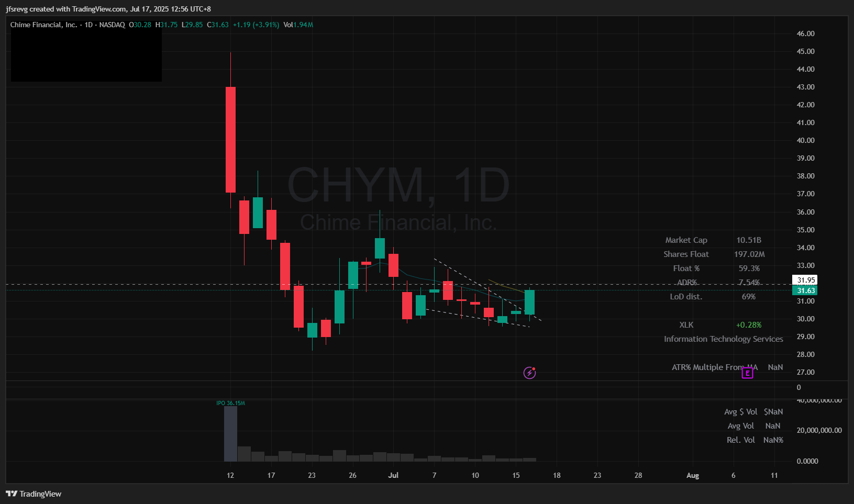Select the close value C31.63
The height and width of the screenshot is (504, 854).
(x=218, y=25)
